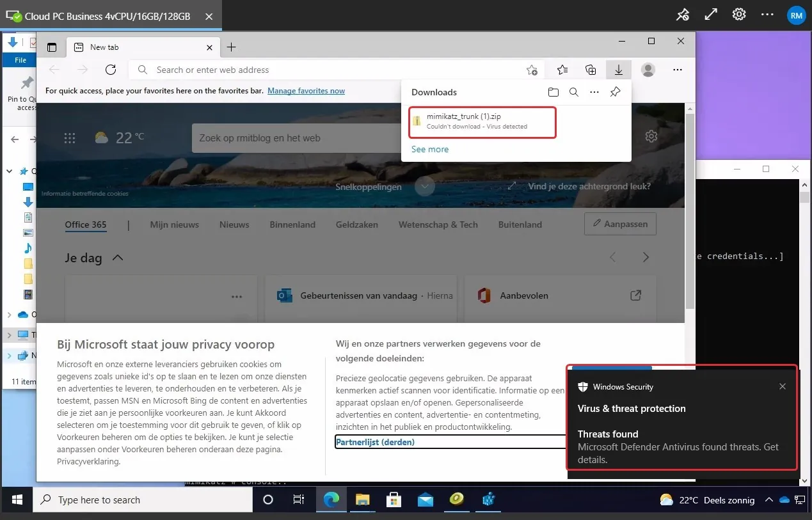This screenshot has height=520, width=812.
Task: Click Manage favorites now link
Action: (x=306, y=91)
